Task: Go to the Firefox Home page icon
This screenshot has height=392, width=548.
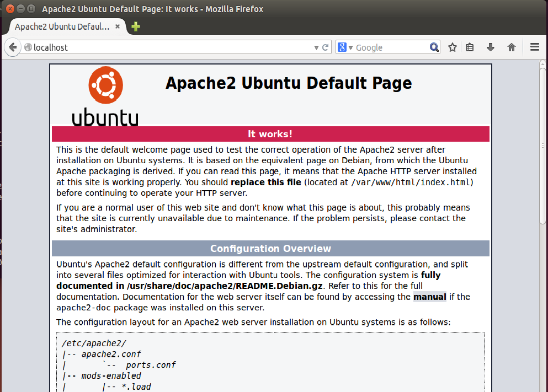Action: click(x=512, y=47)
